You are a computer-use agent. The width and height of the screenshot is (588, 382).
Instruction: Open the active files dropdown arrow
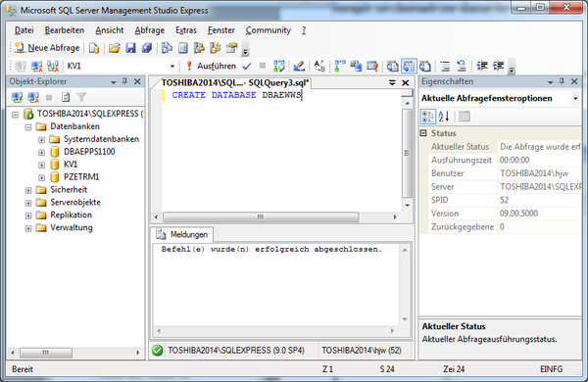392,83
